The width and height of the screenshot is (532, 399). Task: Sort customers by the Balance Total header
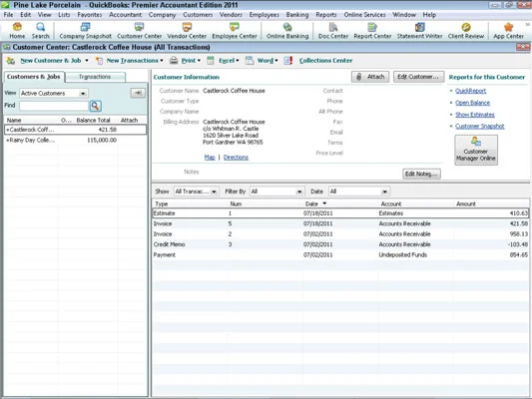coord(93,121)
